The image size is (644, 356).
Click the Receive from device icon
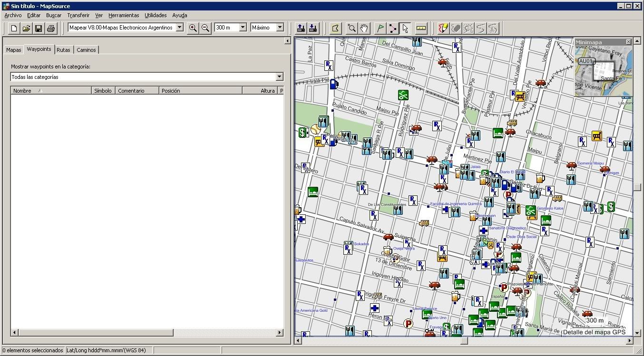click(x=313, y=28)
